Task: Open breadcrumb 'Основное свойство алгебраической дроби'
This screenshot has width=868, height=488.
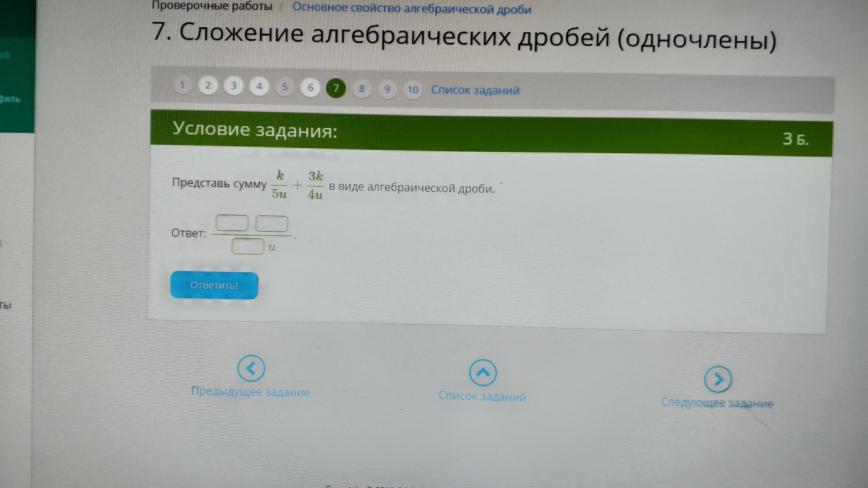Action: (x=412, y=8)
